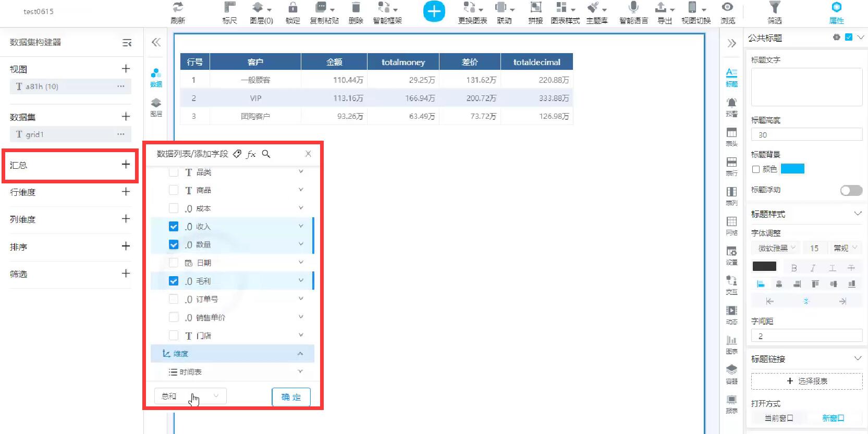Click the 刷新 refresh toolbar icon

178,7
